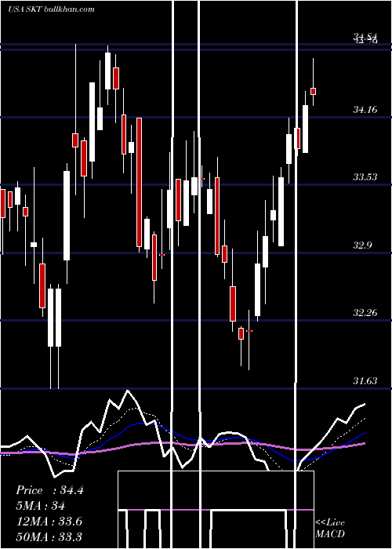
Task: Click the 31.63 price axis label
Action: (365, 381)
